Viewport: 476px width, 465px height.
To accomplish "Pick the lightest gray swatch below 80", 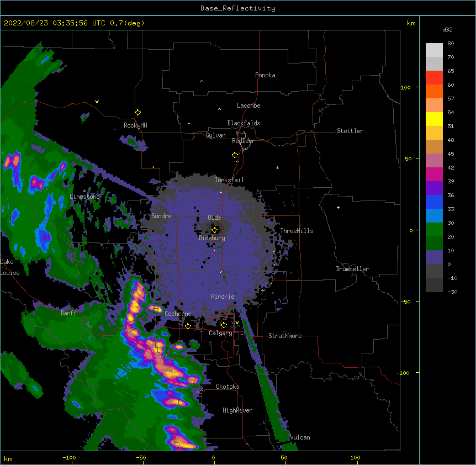I will coord(434,50).
